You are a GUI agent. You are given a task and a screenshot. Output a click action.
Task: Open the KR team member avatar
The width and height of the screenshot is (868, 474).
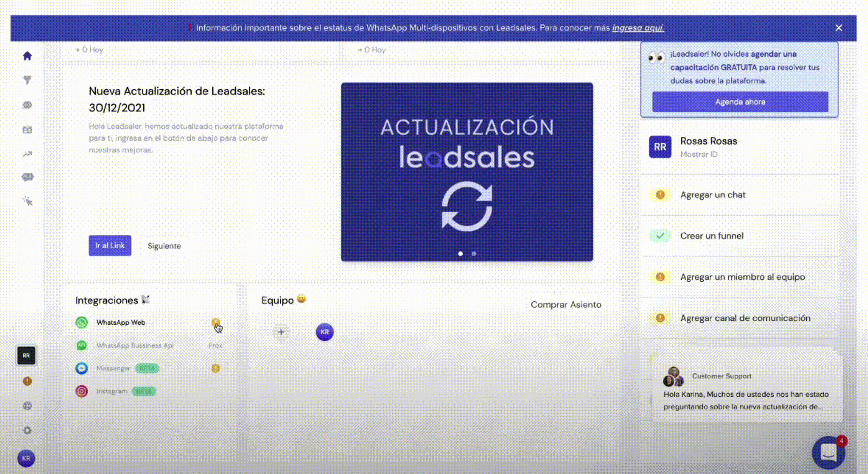click(325, 332)
